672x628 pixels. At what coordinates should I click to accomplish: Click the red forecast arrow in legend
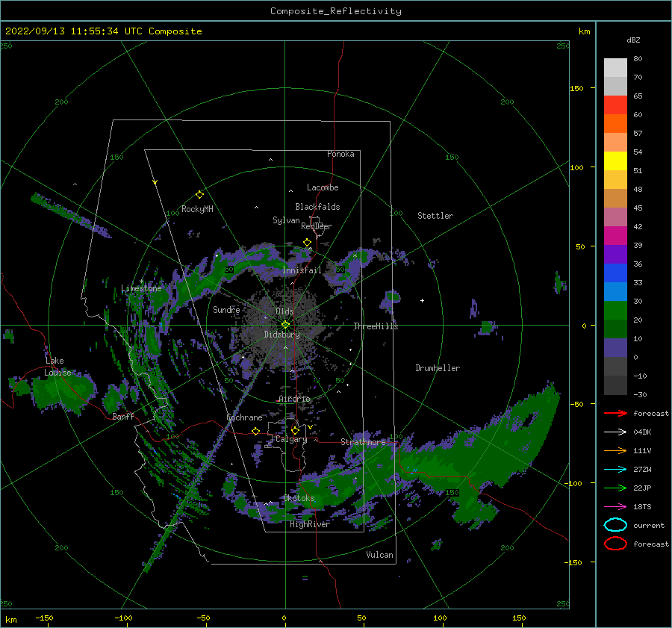pyautogui.click(x=615, y=413)
